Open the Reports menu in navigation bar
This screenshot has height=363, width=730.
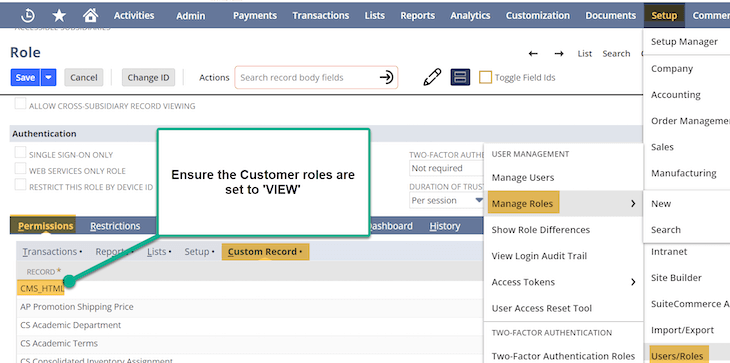(x=418, y=15)
